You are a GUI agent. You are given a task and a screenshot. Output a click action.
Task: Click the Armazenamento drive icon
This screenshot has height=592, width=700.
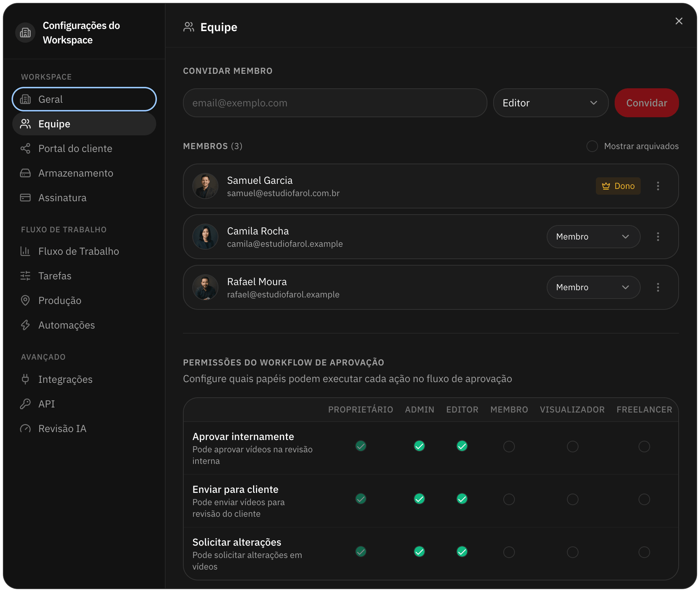(x=25, y=173)
